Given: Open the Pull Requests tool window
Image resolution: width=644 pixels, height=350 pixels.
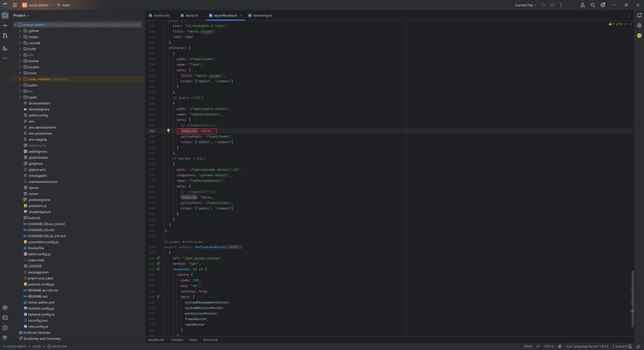Looking at the screenshot, I should [x=5, y=36].
